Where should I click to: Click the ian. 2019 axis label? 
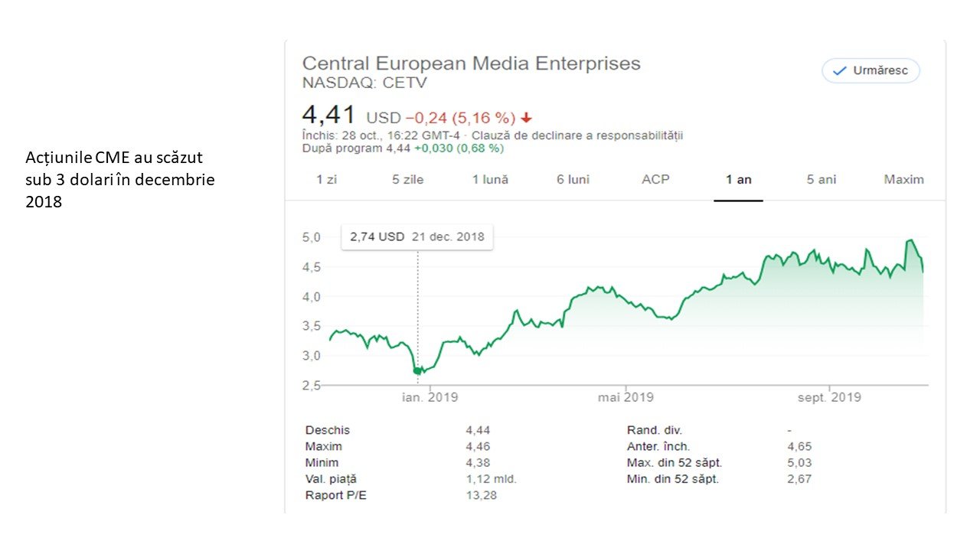[x=430, y=397]
